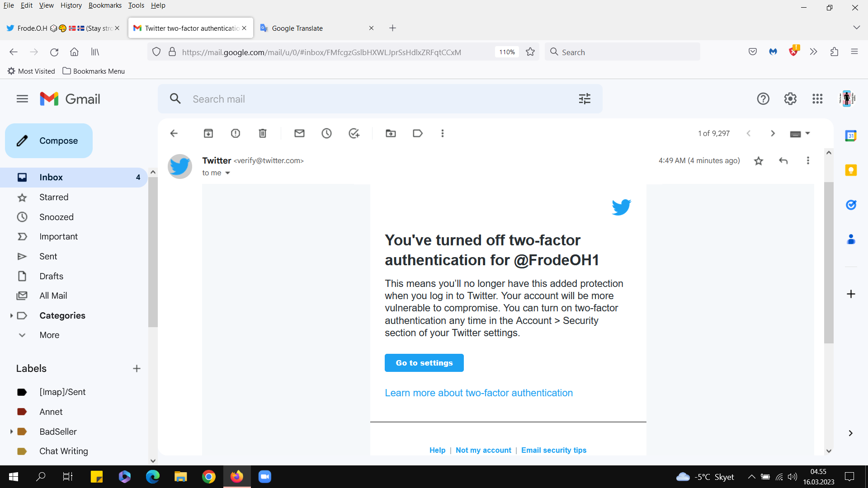Snooze this email with the clock icon
The image size is (868, 488).
click(326, 133)
